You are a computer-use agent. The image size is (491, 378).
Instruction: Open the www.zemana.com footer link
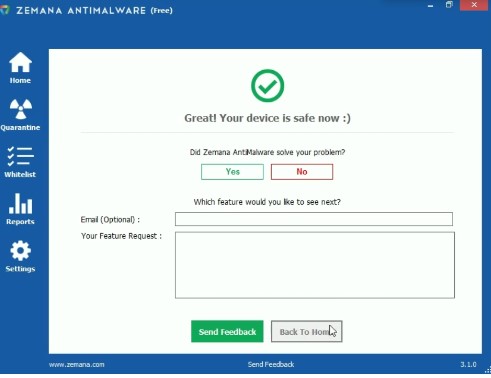click(77, 365)
